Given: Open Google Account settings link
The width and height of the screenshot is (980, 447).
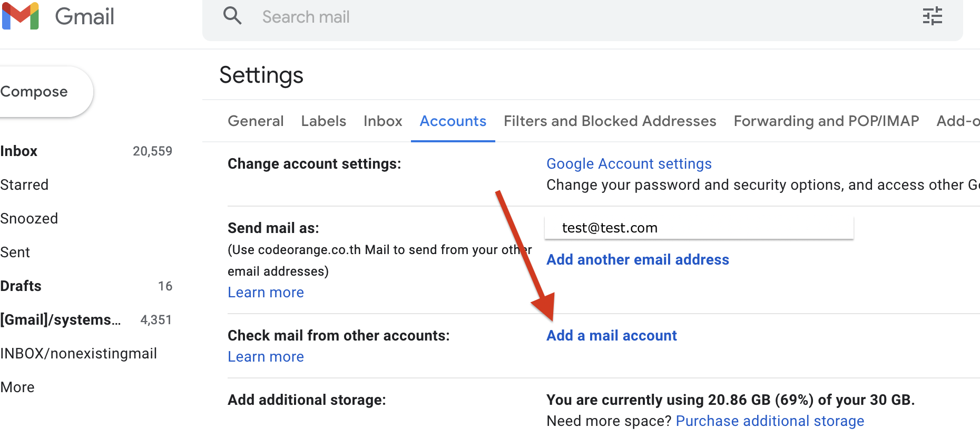Looking at the screenshot, I should (x=629, y=164).
